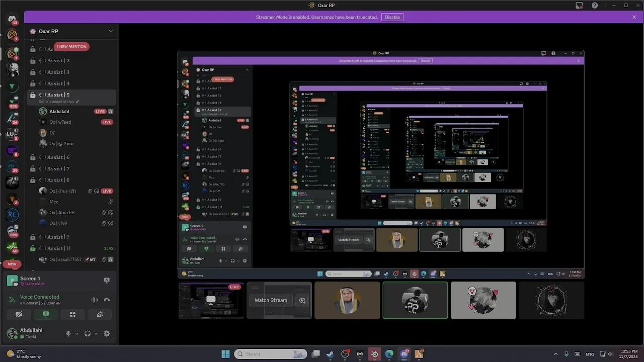Open Steam from the taskbar

point(330,354)
